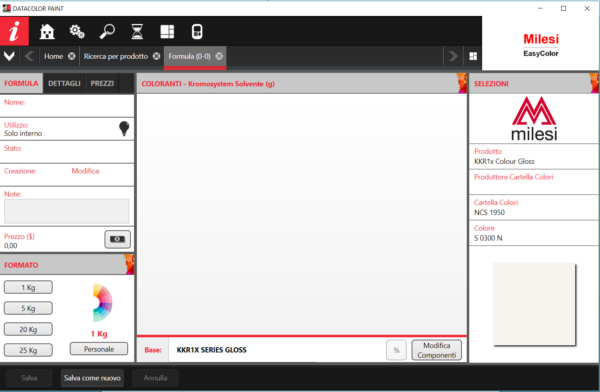The width and height of the screenshot is (600, 392).
Task: Switch to Ricerca per prodotto tab
Action: (x=116, y=56)
